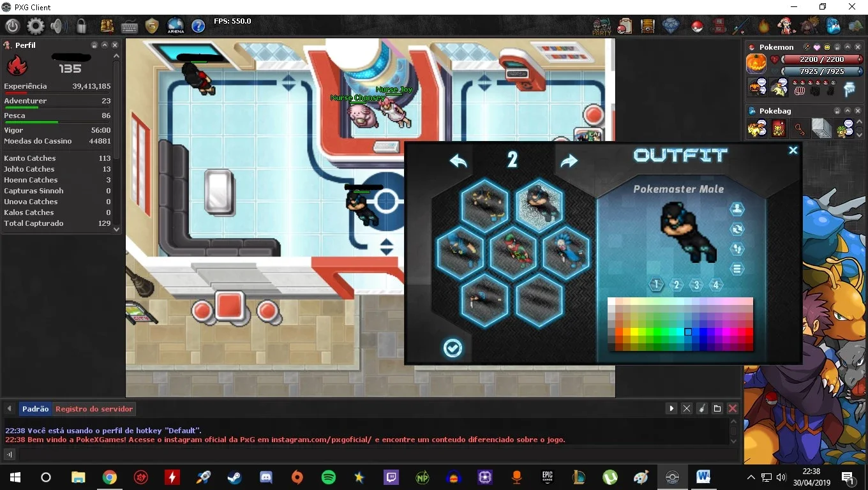
Task: Lock the Pokebag panel
Action: pyautogui.click(x=837, y=110)
